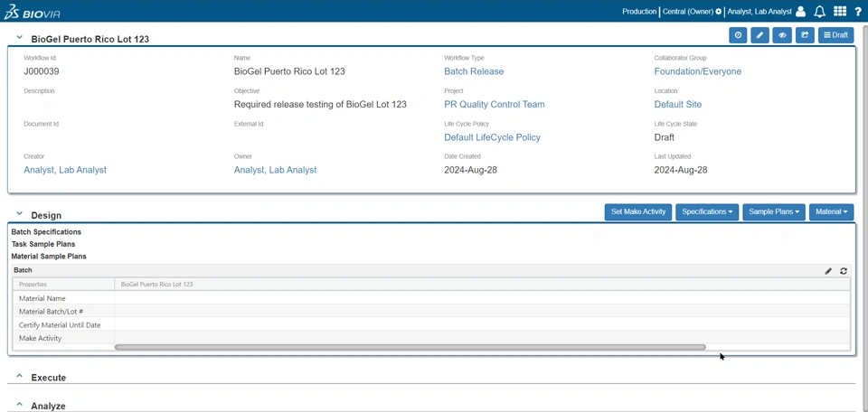Click the Material Sample Plans heading
Viewport: 868px width, 412px height.
pyautogui.click(x=49, y=256)
